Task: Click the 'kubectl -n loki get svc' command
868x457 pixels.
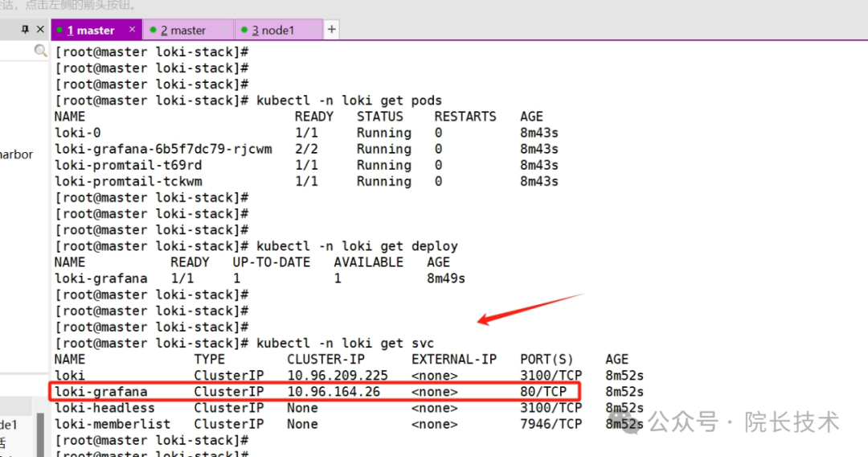Action: pyautogui.click(x=346, y=343)
